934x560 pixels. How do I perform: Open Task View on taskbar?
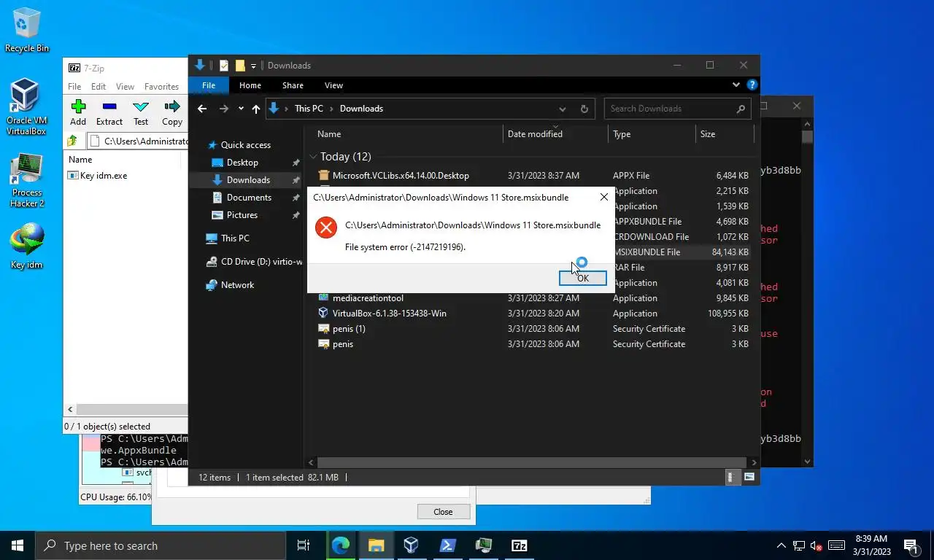point(304,545)
